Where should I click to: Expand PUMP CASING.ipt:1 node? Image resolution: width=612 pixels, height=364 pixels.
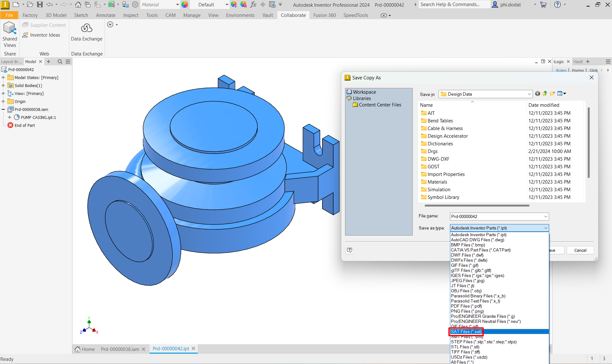[10, 117]
